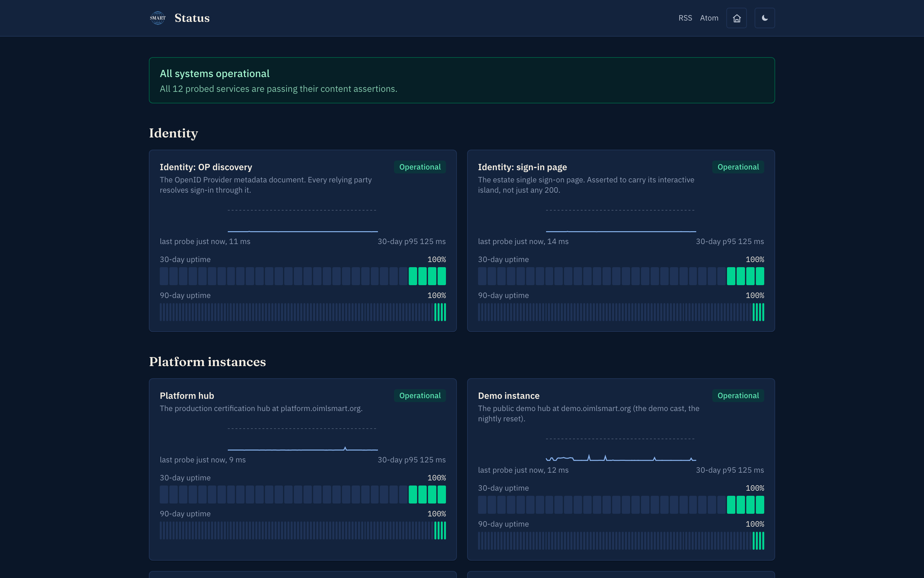The width and height of the screenshot is (924, 578).
Task: Click the Identity: OP discovery card title
Action: click(x=206, y=167)
